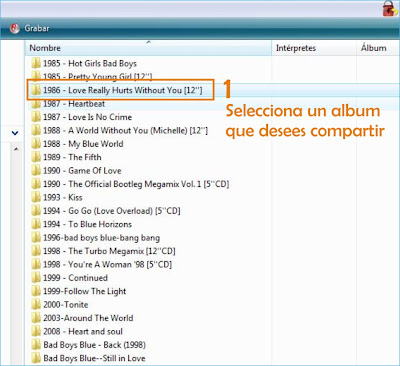Click folder icon of 1990 - Game Of Love
Viewport: 400px width, 366px height.
point(36,171)
